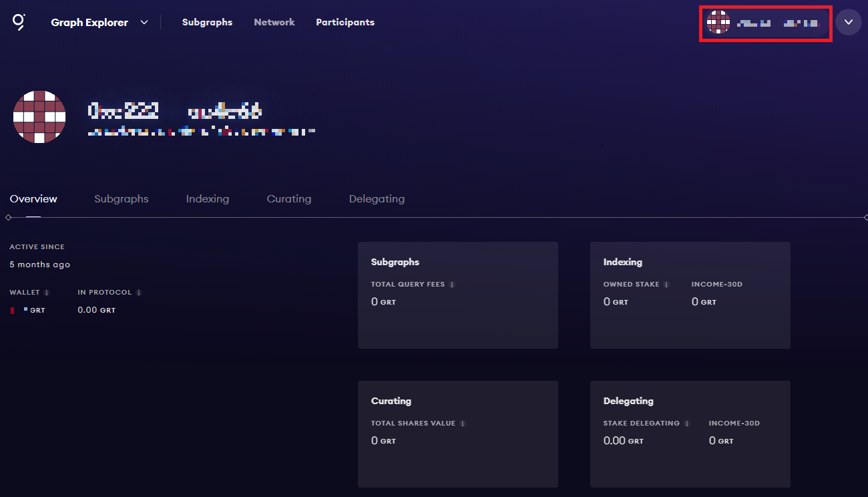Switch to the Indexing tab
868x497 pixels.
207,198
